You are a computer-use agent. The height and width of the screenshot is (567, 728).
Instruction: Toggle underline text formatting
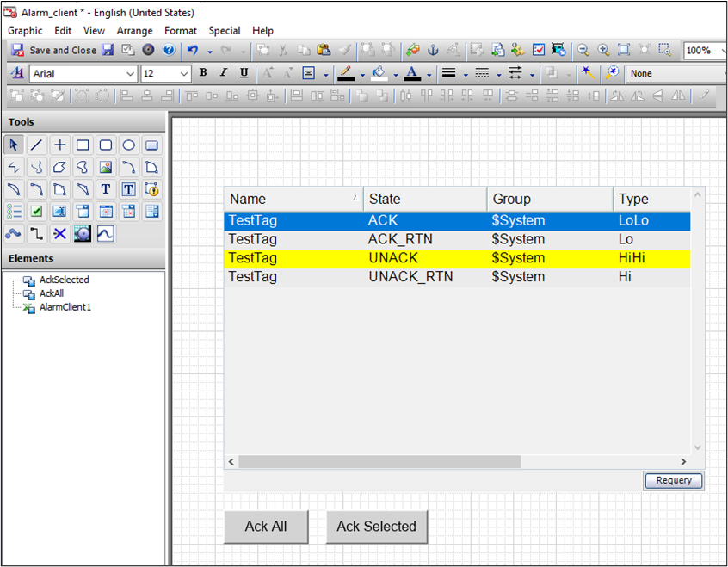[244, 73]
